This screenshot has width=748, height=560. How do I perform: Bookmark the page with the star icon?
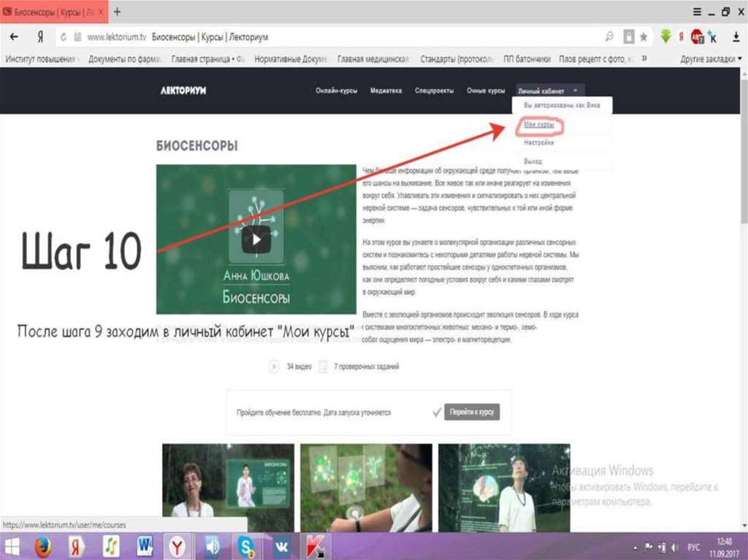click(644, 37)
